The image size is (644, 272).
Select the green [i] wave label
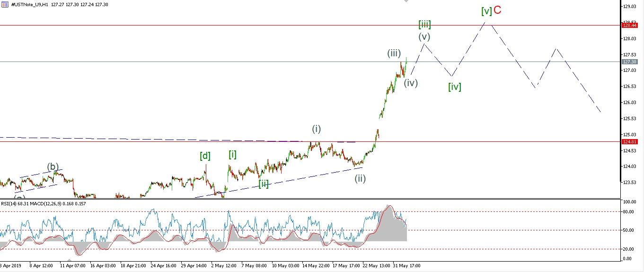click(x=232, y=154)
